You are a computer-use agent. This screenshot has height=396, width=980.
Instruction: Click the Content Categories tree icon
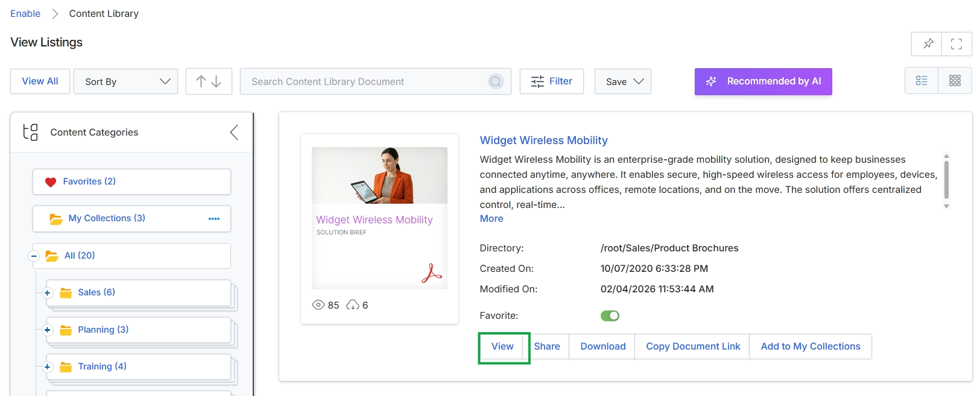(x=30, y=132)
